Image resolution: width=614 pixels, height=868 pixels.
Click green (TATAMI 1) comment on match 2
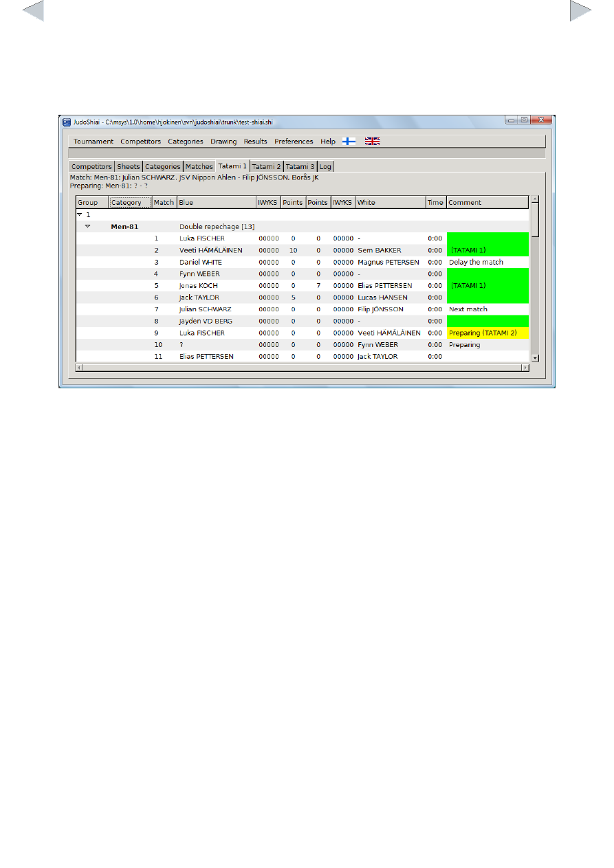(x=487, y=250)
